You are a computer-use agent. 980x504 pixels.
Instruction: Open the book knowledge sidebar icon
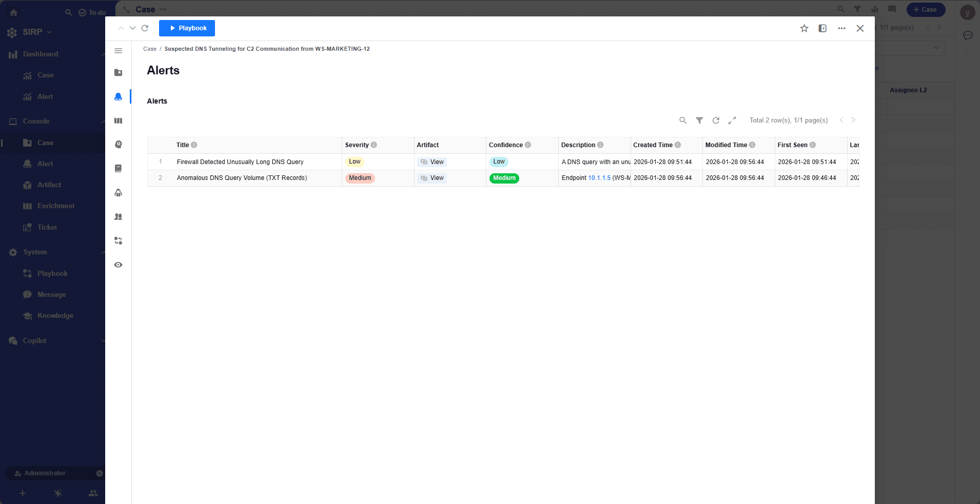(x=119, y=168)
